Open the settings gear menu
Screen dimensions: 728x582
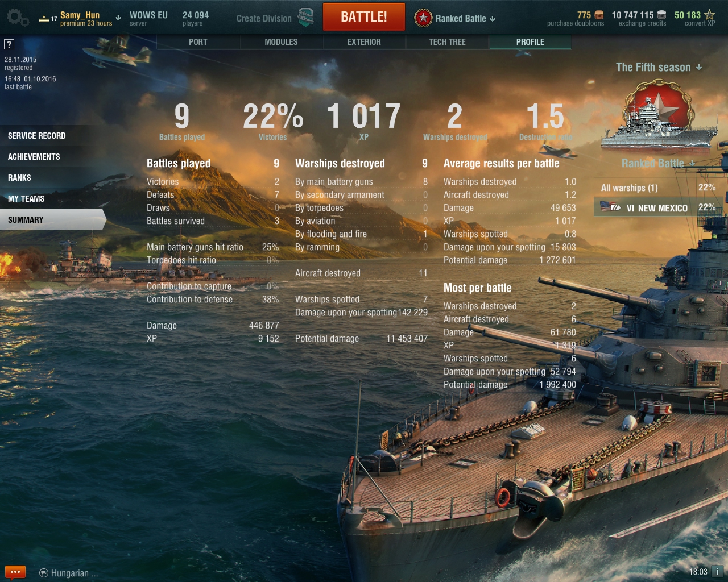click(17, 18)
